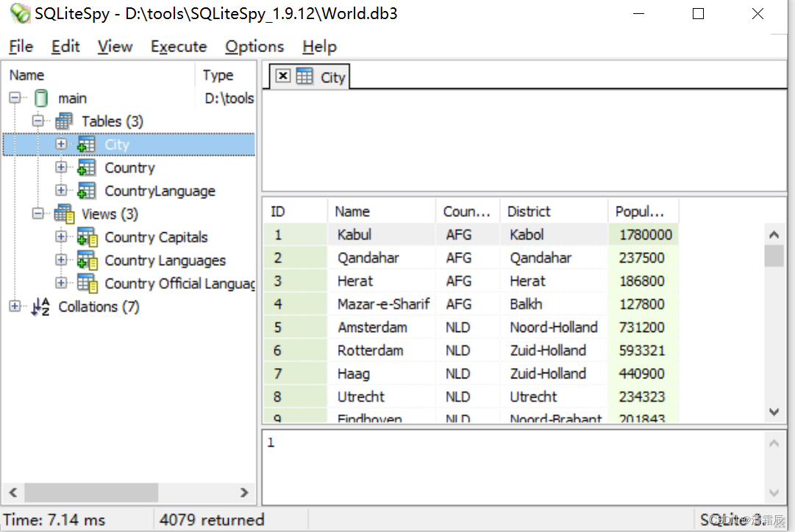
Task: Sort by the Name column header
Action: 381,212
